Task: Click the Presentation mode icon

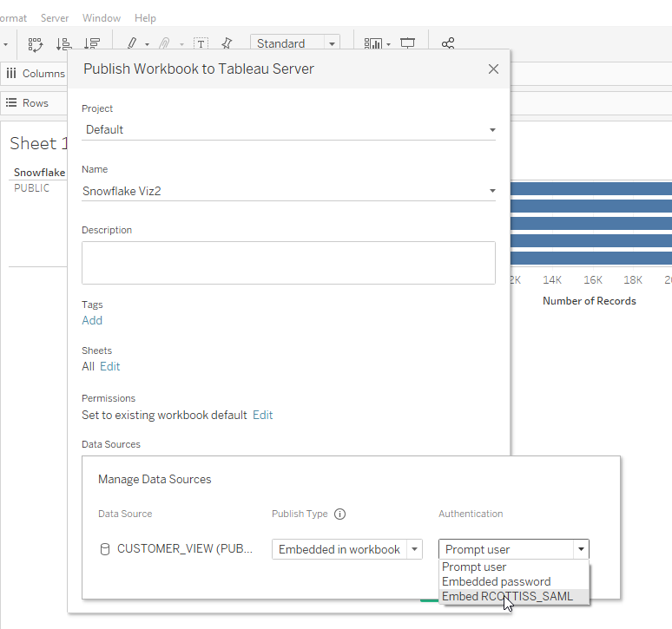Action: (407, 43)
